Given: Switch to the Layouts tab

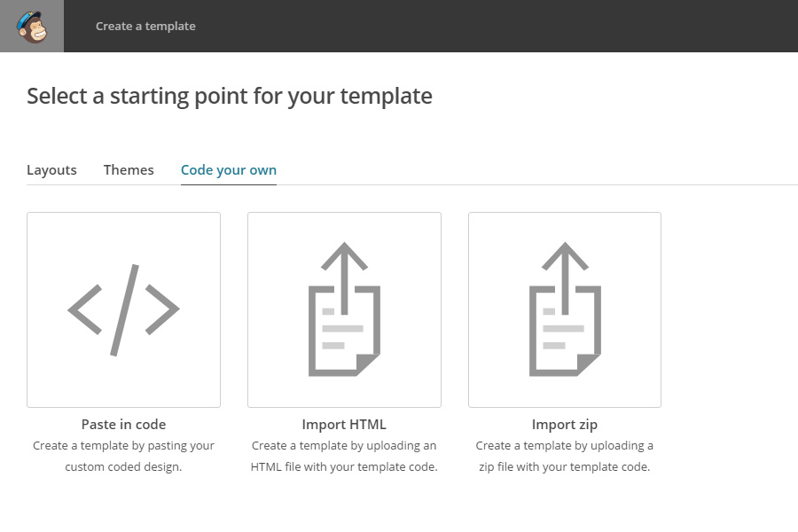Looking at the screenshot, I should pyautogui.click(x=51, y=170).
